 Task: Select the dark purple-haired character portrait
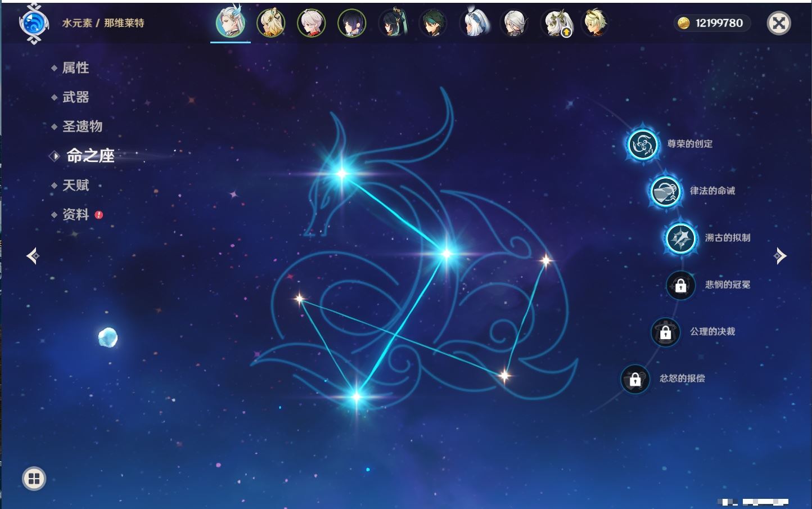[352, 23]
